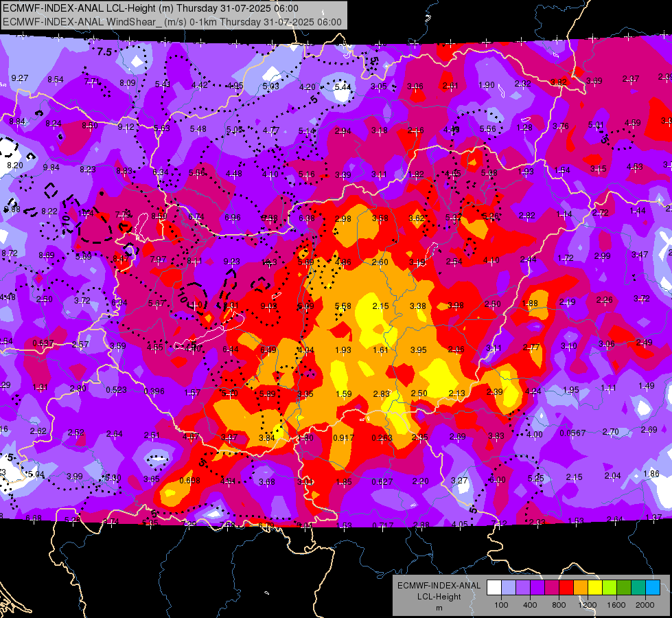Click the wind shear value 2.60
672x618 pixels.
[380, 262]
